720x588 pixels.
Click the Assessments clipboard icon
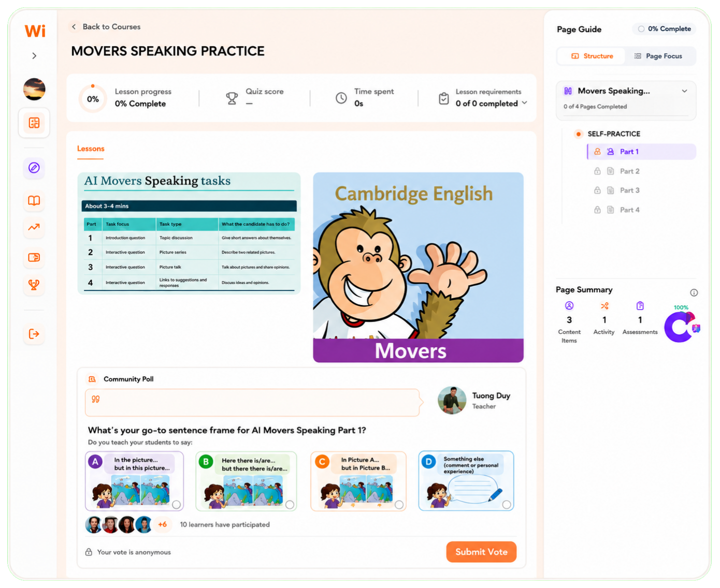click(640, 306)
